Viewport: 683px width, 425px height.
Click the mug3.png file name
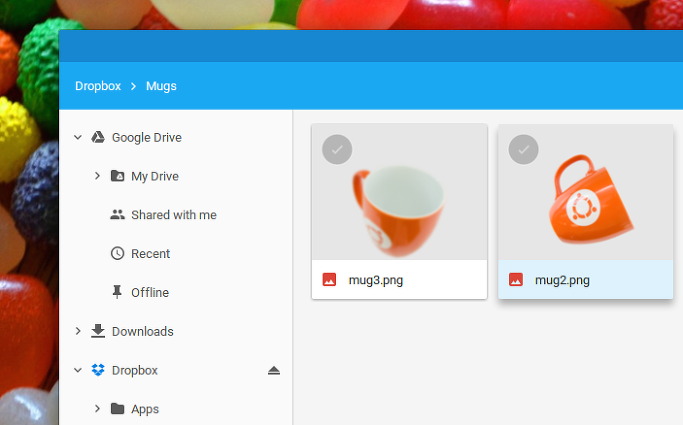point(376,280)
